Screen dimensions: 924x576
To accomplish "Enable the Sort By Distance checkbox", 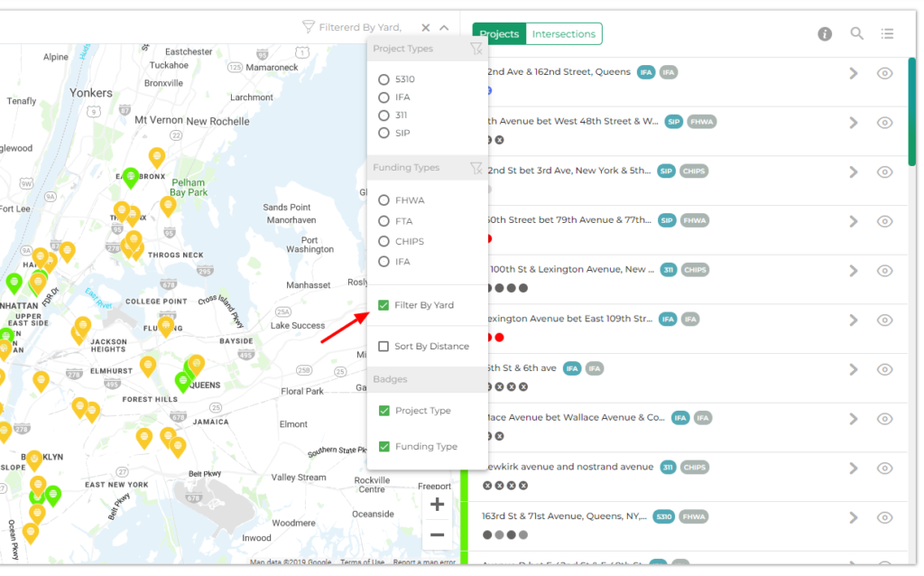I will coord(383,347).
